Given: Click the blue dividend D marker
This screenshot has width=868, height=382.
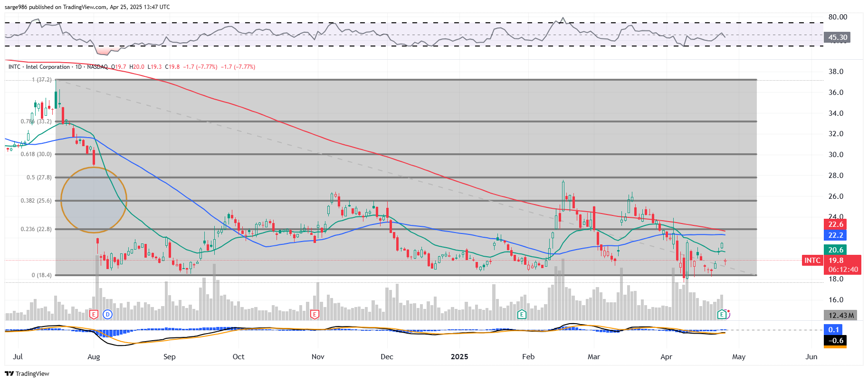Looking at the screenshot, I should [x=108, y=314].
